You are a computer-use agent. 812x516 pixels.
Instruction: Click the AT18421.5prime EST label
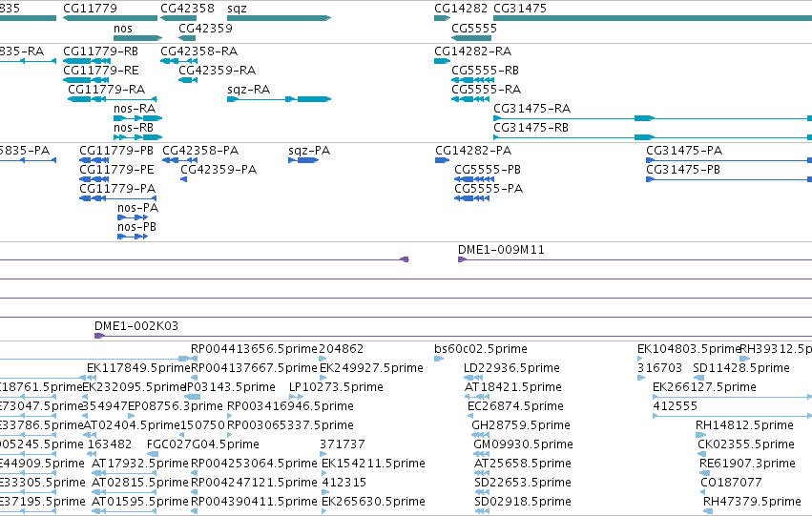512,387
